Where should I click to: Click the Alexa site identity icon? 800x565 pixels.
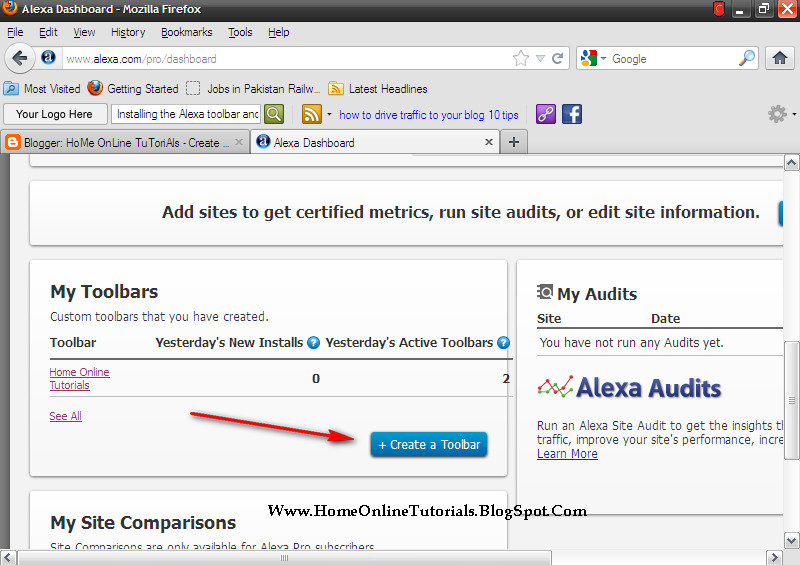[48, 58]
